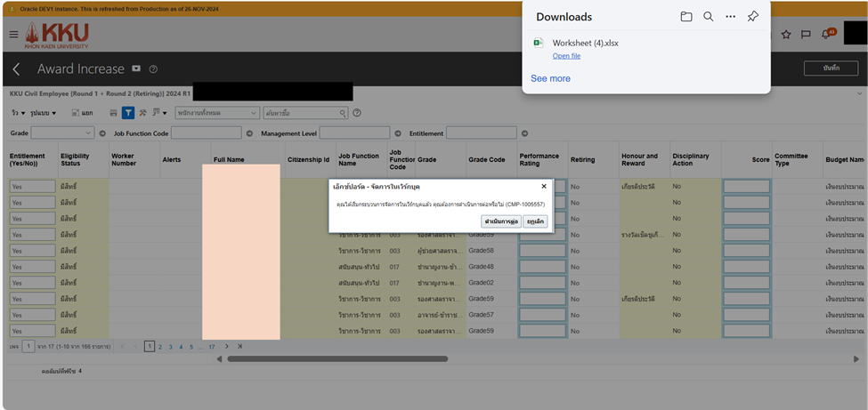The image size is (868, 410).
Task: Open notifications bell icon
Action: coord(826,35)
